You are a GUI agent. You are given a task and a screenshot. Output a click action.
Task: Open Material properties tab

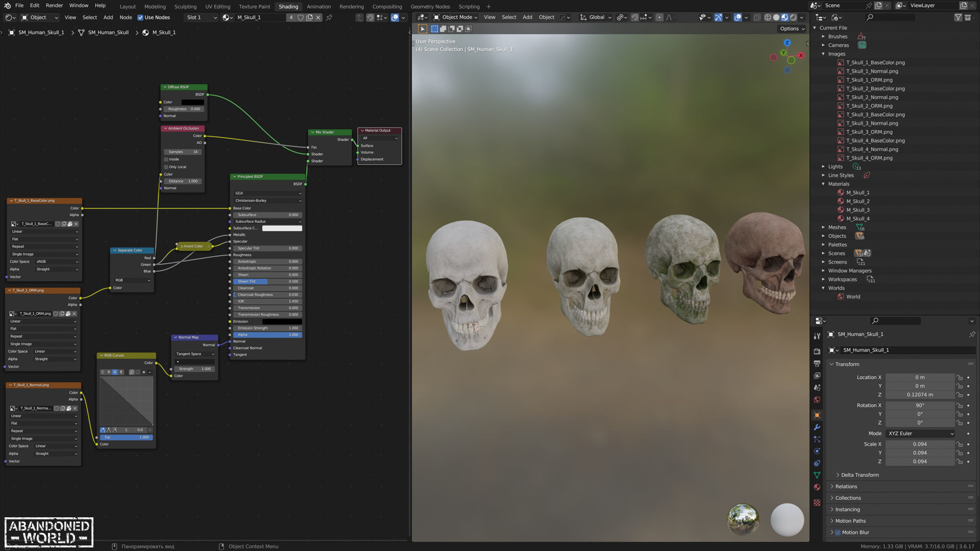click(x=817, y=487)
